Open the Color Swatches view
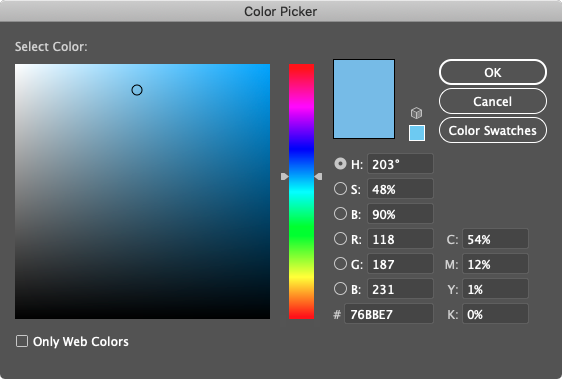 click(493, 131)
